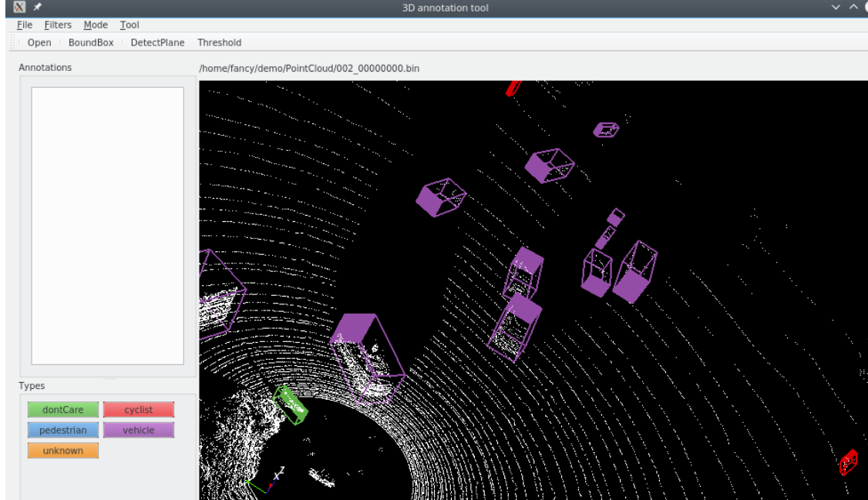Click the up-chevron button in the title bar
This screenshot has height=500, width=868.
[x=853, y=7]
